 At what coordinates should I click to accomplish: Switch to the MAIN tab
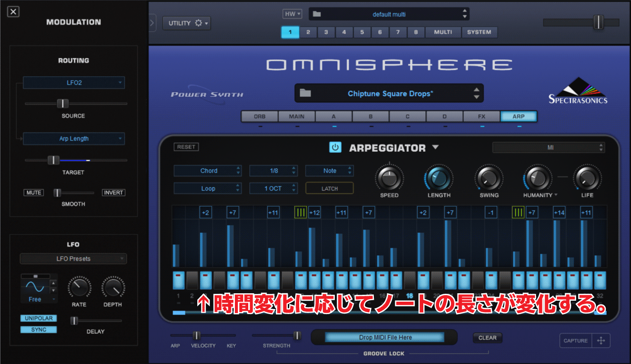tap(297, 116)
